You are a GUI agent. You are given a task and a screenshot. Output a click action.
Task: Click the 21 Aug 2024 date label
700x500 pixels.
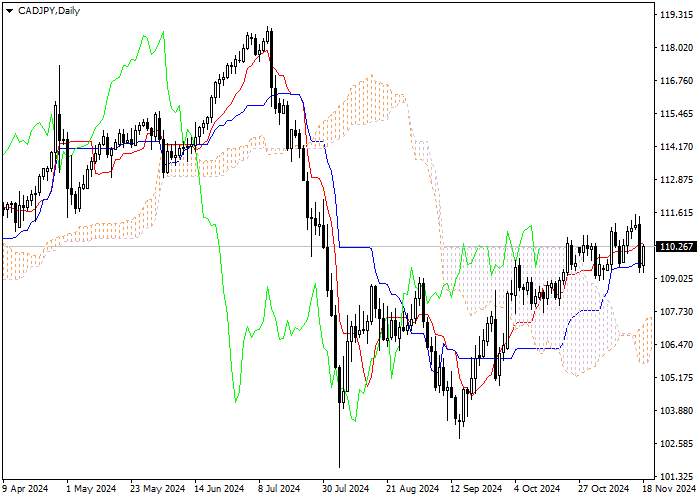point(411,488)
